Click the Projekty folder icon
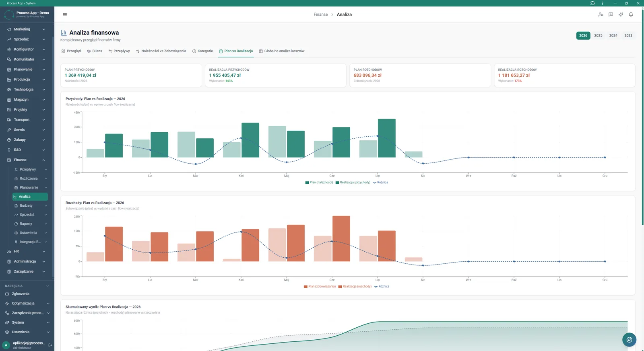This screenshot has height=351, width=644. pyautogui.click(x=9, y=110)
